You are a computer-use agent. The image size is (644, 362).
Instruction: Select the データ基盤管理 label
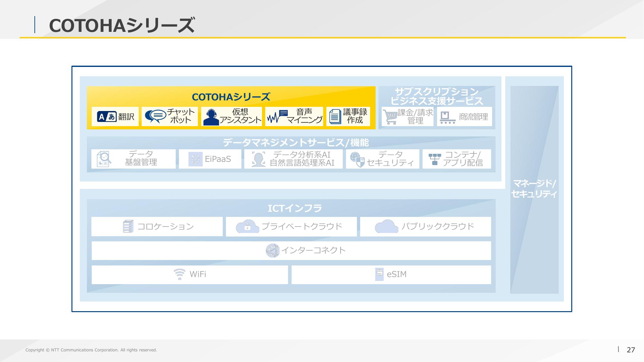click(141, 158)
